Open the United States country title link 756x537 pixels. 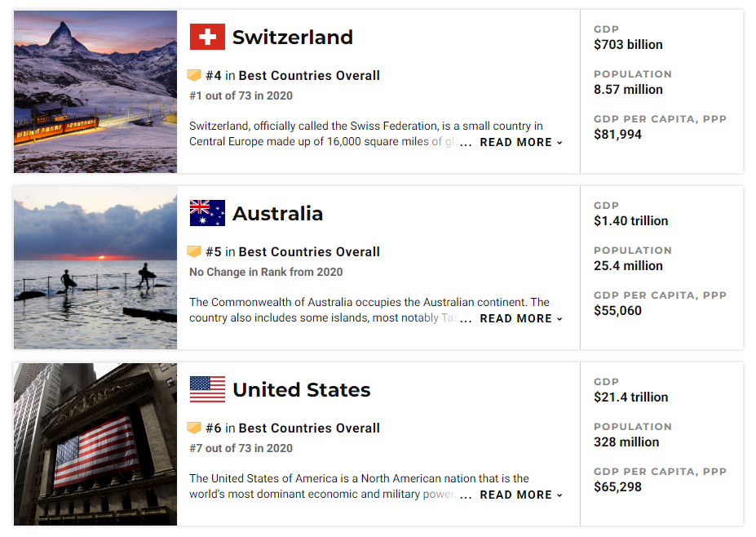301,390
